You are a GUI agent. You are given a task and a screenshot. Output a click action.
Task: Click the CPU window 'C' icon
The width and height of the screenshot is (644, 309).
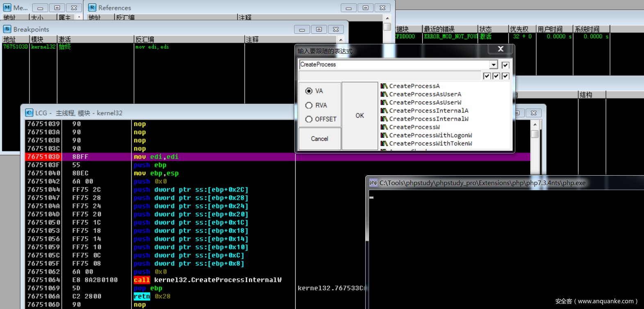29,113
